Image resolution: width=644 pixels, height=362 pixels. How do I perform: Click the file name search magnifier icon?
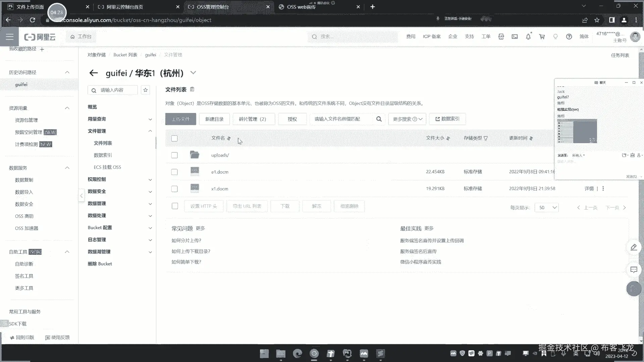(x=379, y=119)
